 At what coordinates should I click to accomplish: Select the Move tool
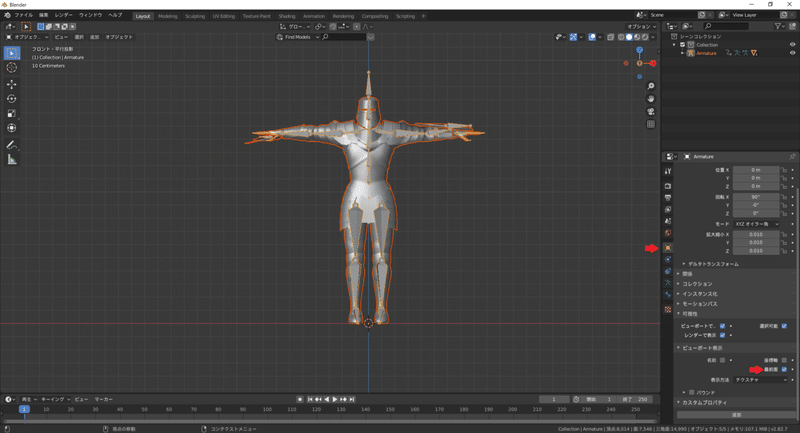pyautogui.click(x=12, y=84)
